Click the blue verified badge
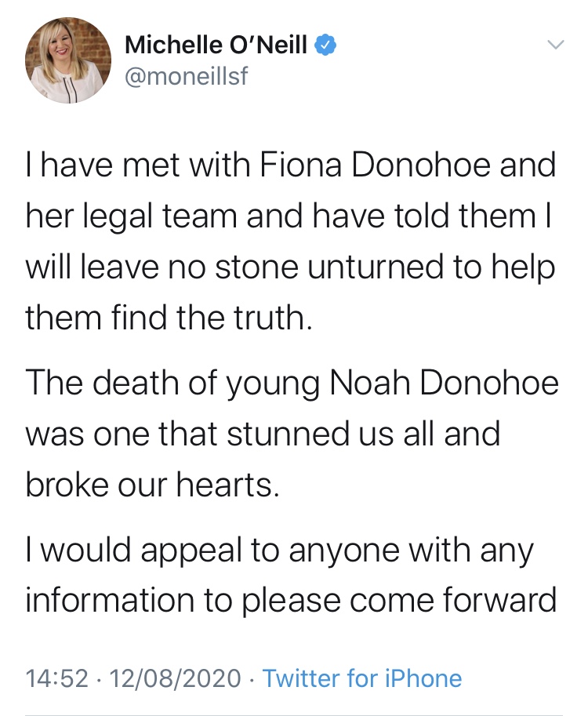 (x=326, y=46)
